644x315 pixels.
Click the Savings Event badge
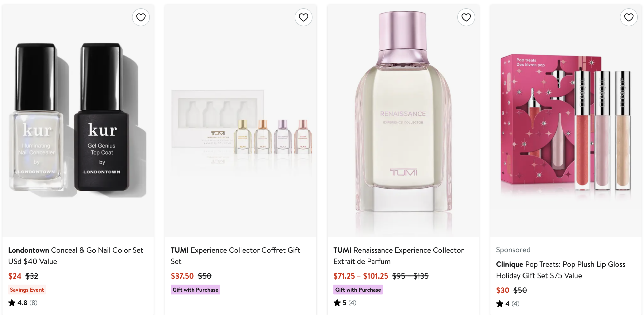[x=27, y=290]
